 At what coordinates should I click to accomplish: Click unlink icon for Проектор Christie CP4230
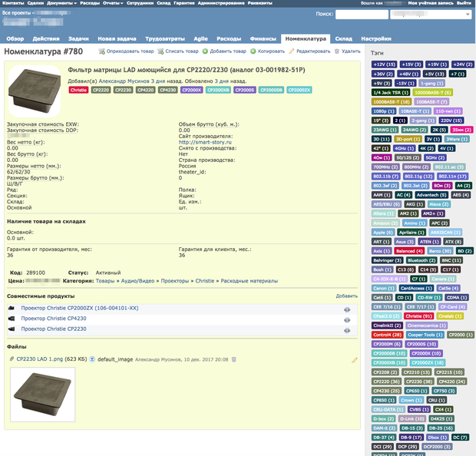tap(347, 320)
